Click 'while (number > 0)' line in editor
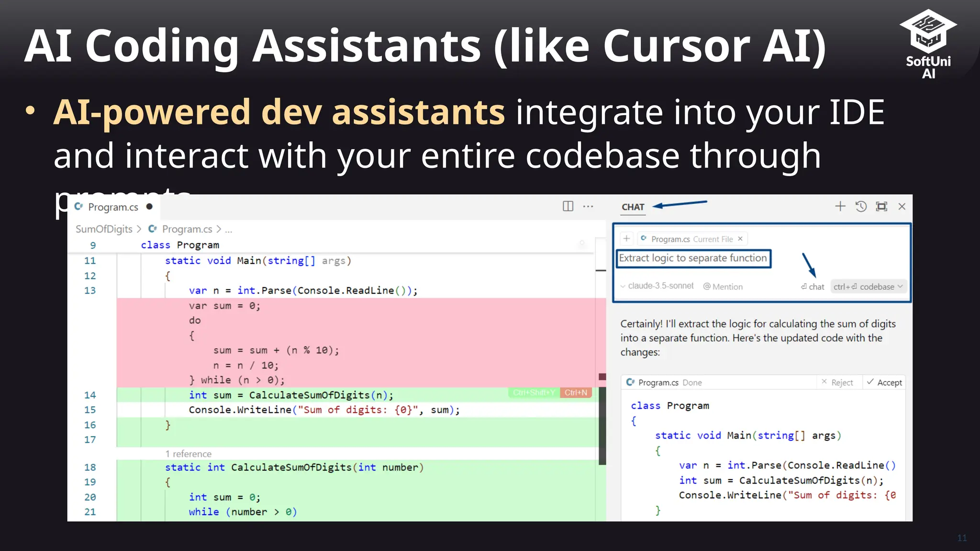 (243, 512)
